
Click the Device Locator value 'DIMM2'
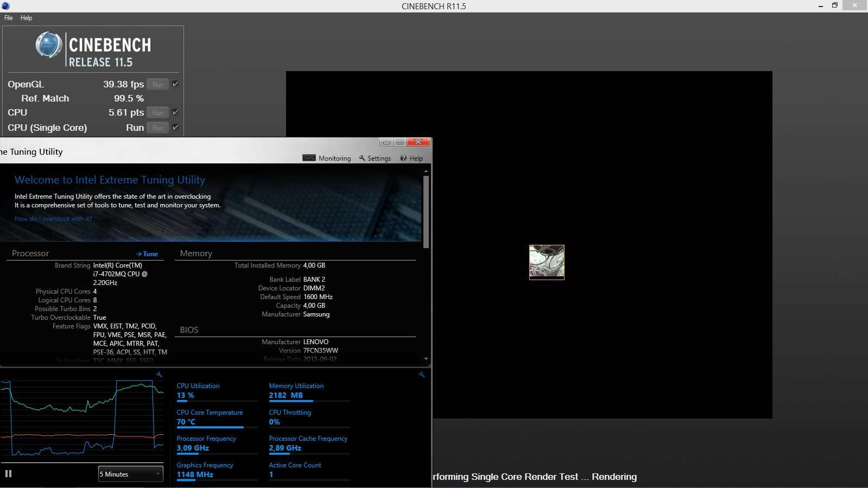pyautogui.click(x=314, y=288)
